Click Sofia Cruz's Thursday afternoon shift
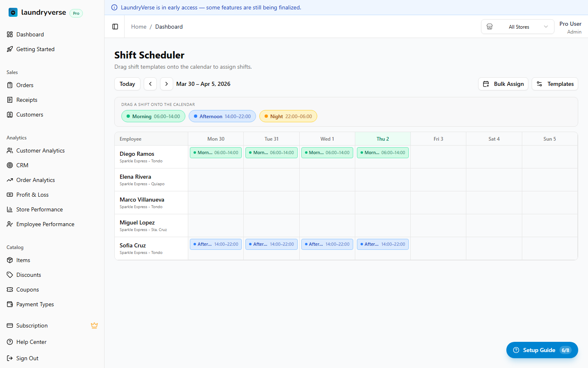Image resolution: width=588 pixels, height=368 pixels. coord(383,244)
